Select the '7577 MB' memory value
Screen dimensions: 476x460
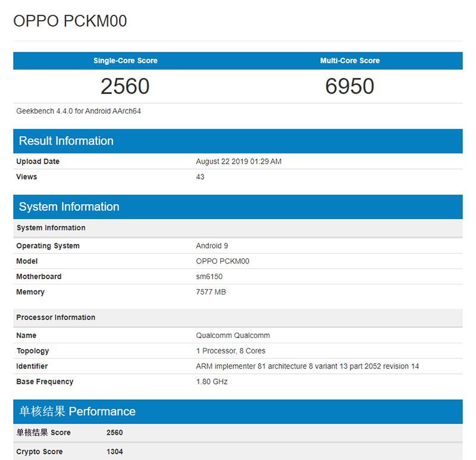pos(211,292)
